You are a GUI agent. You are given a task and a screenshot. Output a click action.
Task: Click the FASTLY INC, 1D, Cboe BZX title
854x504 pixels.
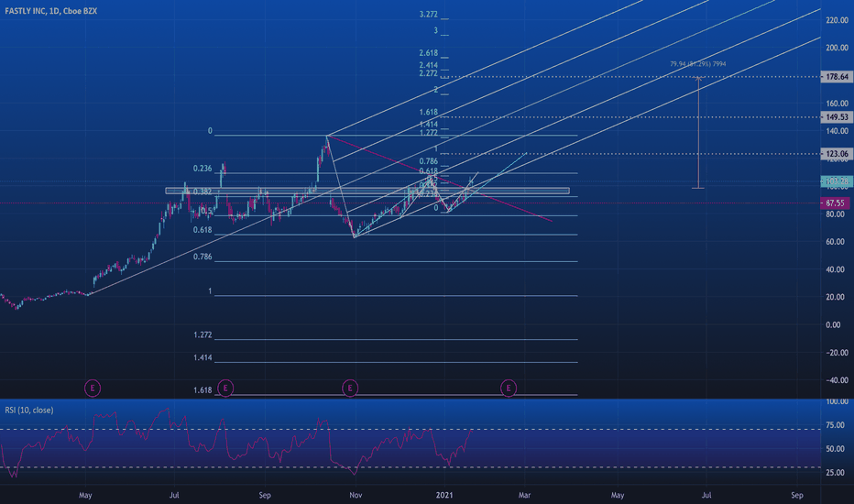tap(50, 11)
